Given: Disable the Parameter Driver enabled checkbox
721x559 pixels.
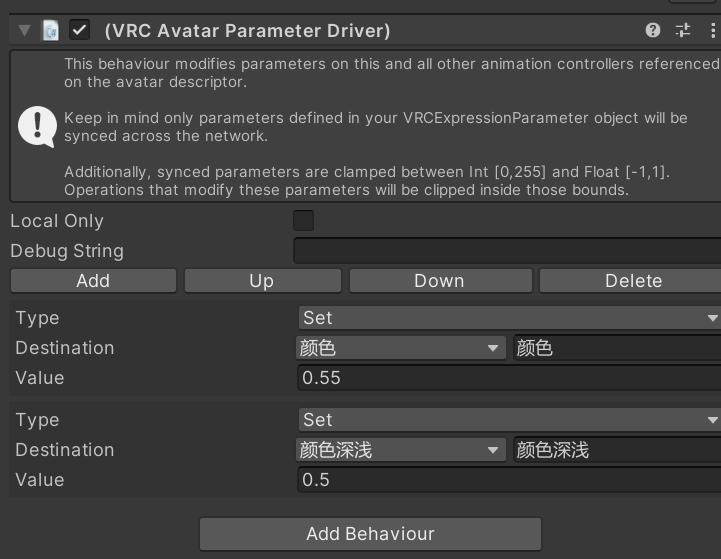Looking at the screenshot, I should (x=79, y=31).
